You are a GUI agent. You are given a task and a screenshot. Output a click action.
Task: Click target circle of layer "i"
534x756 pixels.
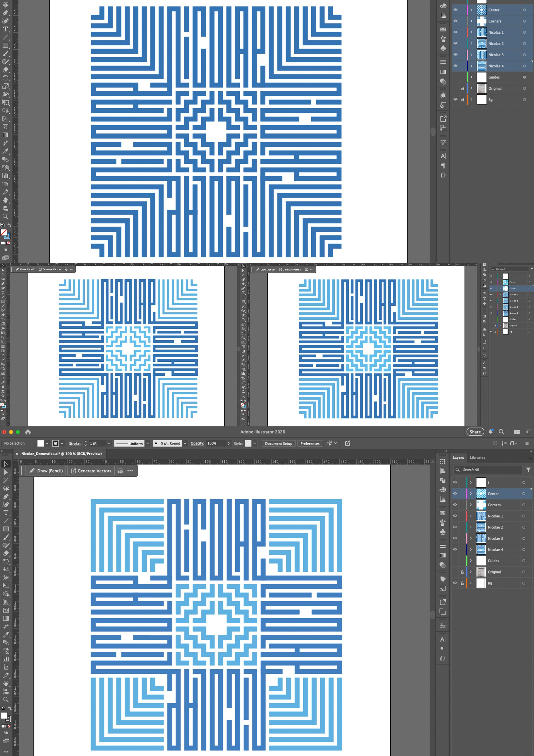tap(523, 482)
